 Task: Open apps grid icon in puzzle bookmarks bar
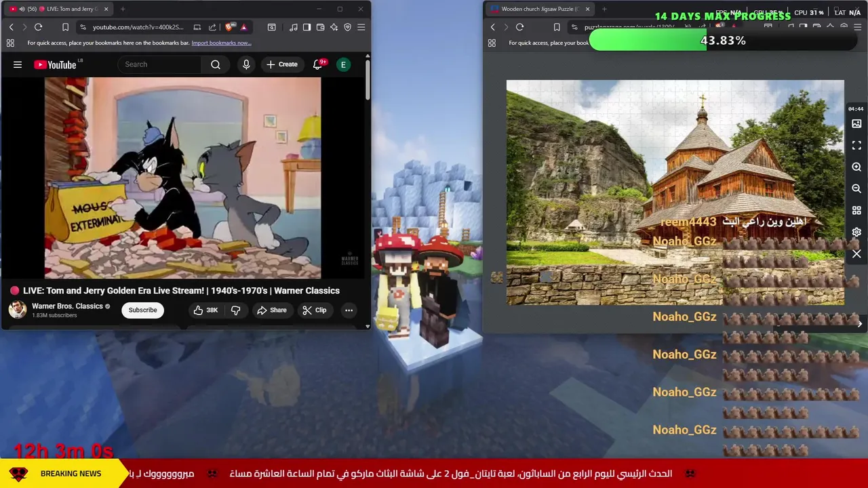point(492,43)
